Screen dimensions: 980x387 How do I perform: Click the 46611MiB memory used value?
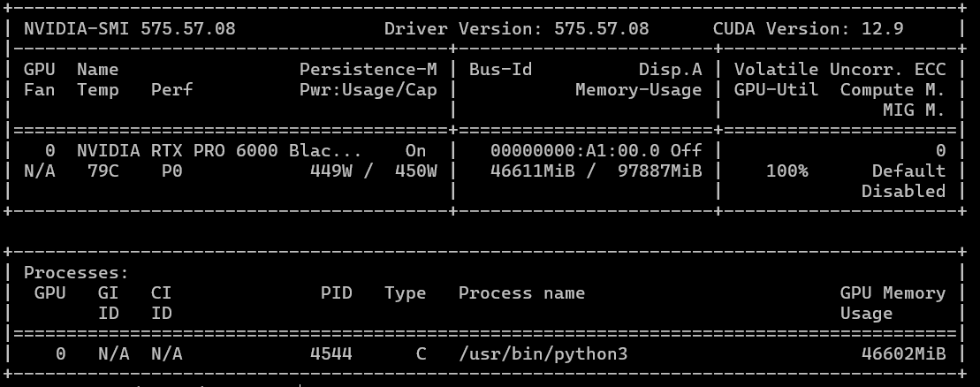pos(532,171)
